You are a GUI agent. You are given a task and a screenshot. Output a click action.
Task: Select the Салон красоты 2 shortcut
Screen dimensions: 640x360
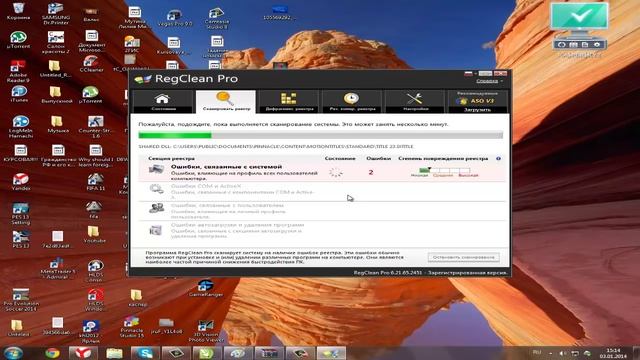(56, 42)
